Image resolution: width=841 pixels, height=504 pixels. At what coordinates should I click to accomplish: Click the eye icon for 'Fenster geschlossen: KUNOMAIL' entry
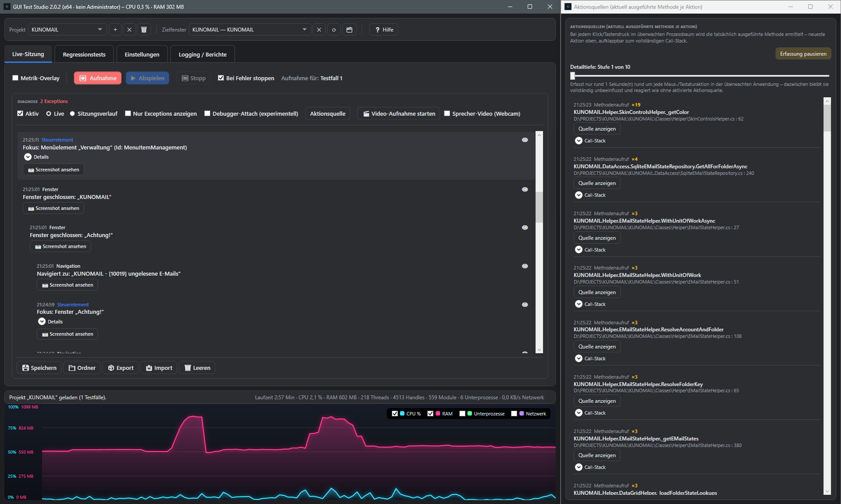click(525, 189)
